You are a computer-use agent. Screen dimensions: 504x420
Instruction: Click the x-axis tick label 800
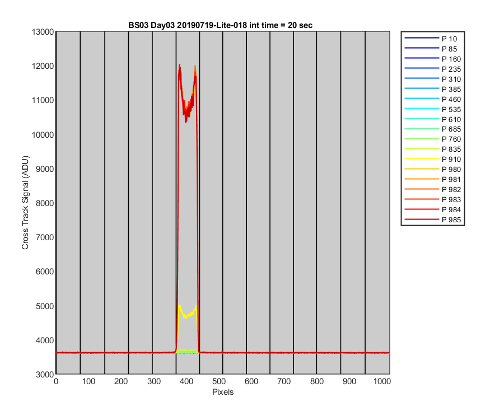(316, 381)
